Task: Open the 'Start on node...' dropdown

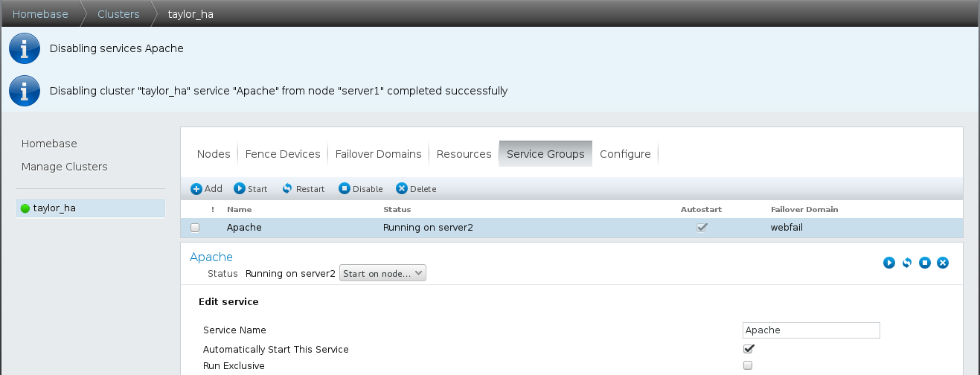Action: (382, 273)
